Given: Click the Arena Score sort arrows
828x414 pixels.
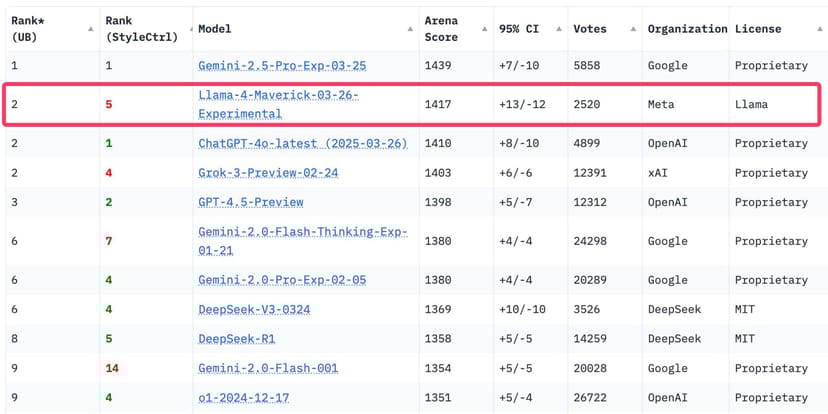Looking at the screenshot, I should (x=484, y=29).
